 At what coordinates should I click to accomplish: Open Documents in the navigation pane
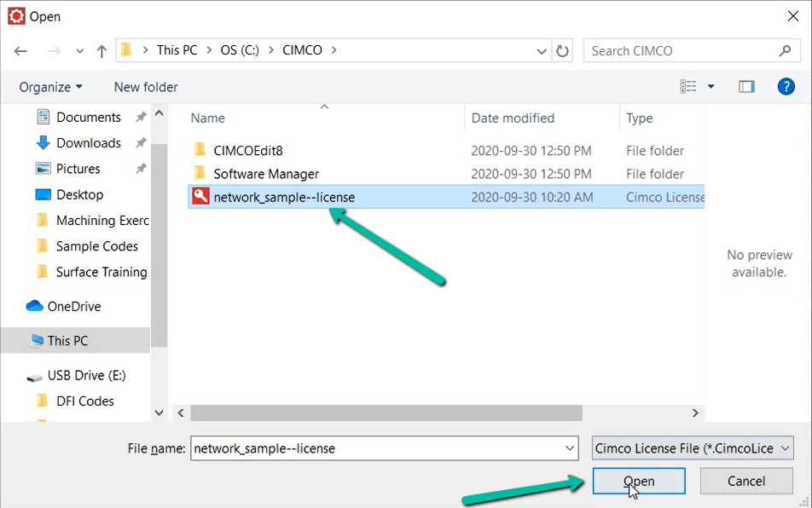coord(89,118)
